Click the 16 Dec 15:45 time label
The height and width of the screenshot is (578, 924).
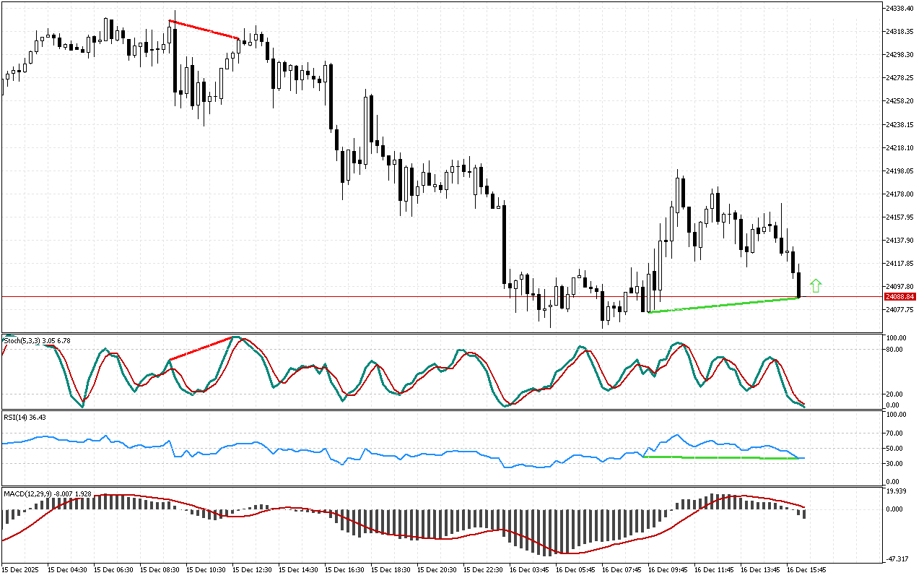click(808, 569)
